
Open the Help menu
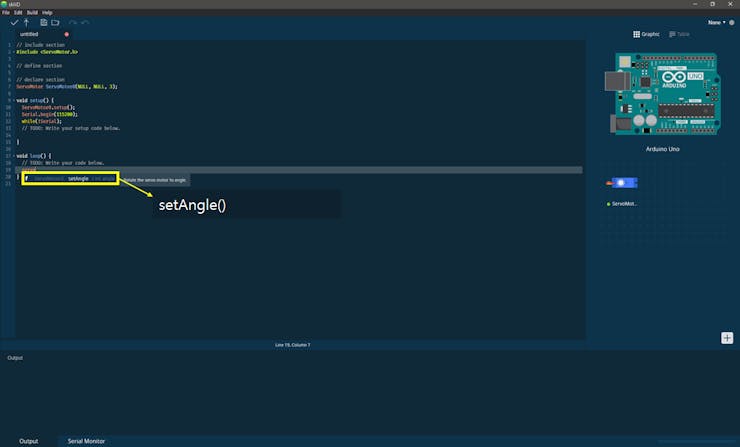tap(47, 13)
